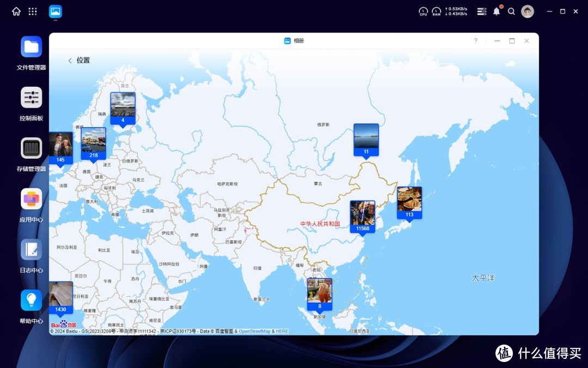588x368 pixels.
Task: Open the app grid launcher icon
Action: (x=33, y=11)
